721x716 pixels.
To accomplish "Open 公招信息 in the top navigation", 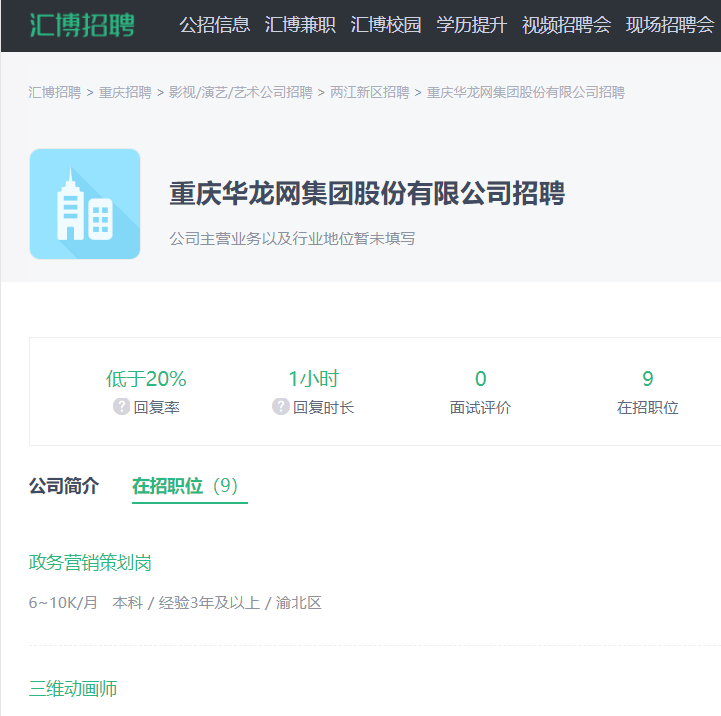I will point(215,25).
